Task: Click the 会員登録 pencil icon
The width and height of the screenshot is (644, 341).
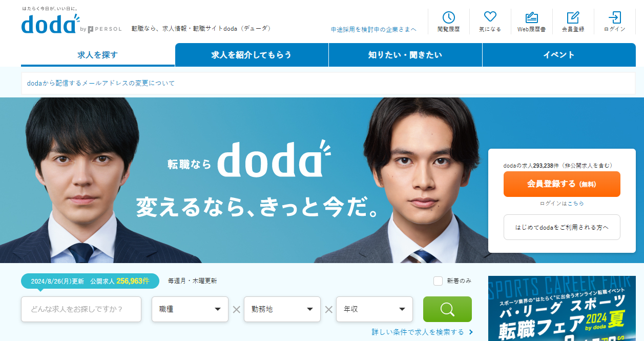Action: pyautogui.click(x=573, y=17)
